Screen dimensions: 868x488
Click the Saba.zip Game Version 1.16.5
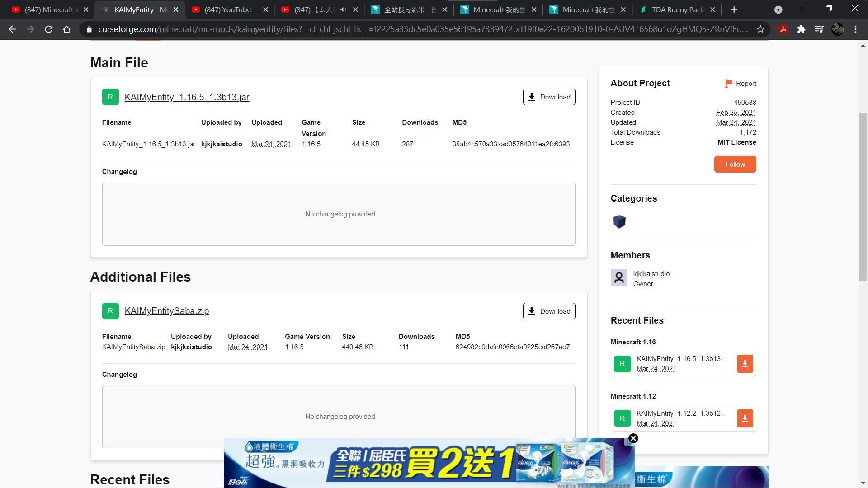coord(294,347)
